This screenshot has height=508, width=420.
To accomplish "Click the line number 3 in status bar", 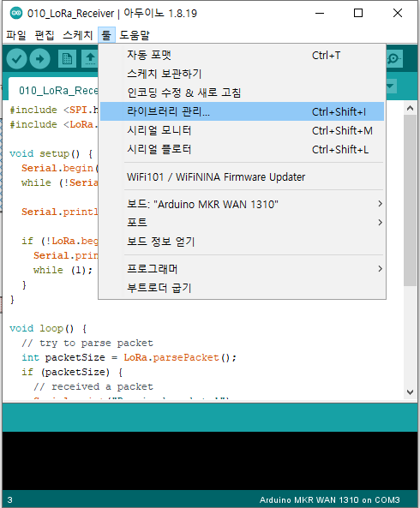I will click(x=10, y=500).
